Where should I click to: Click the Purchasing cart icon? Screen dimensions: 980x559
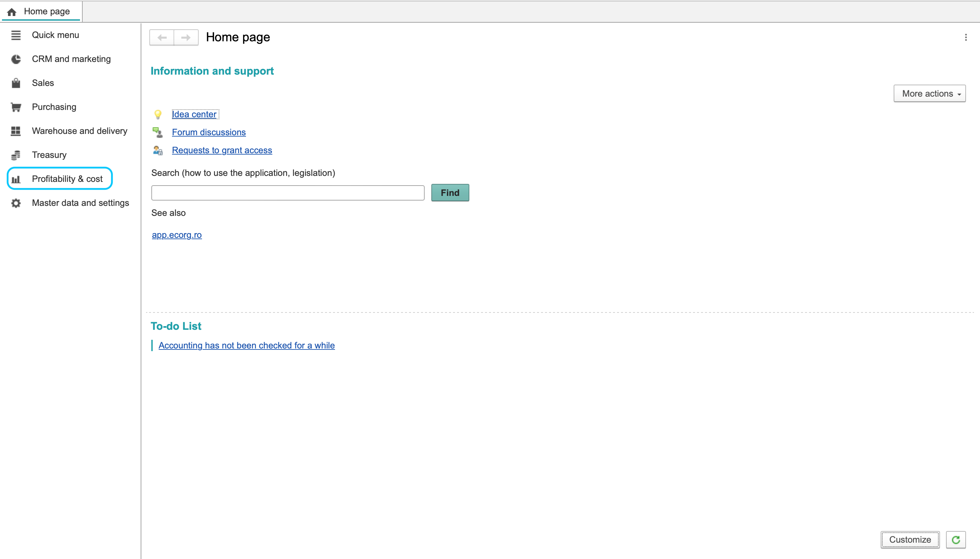tap(16, 107)
